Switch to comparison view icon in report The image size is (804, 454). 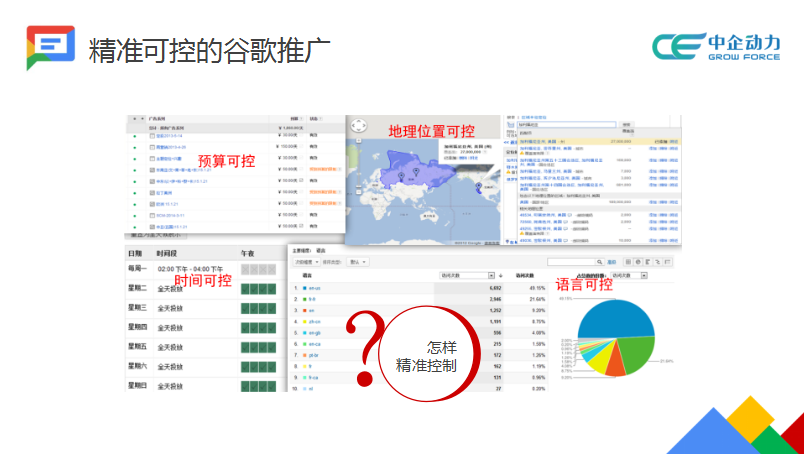pyautogui.click(x=657, y=262)
